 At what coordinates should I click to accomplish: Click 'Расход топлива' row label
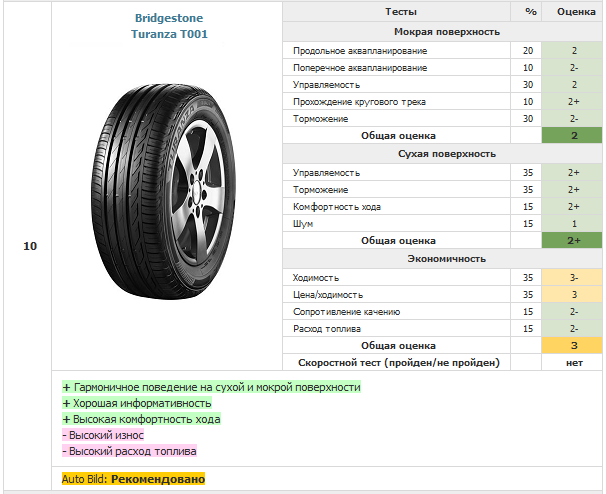tap(327, 329)
